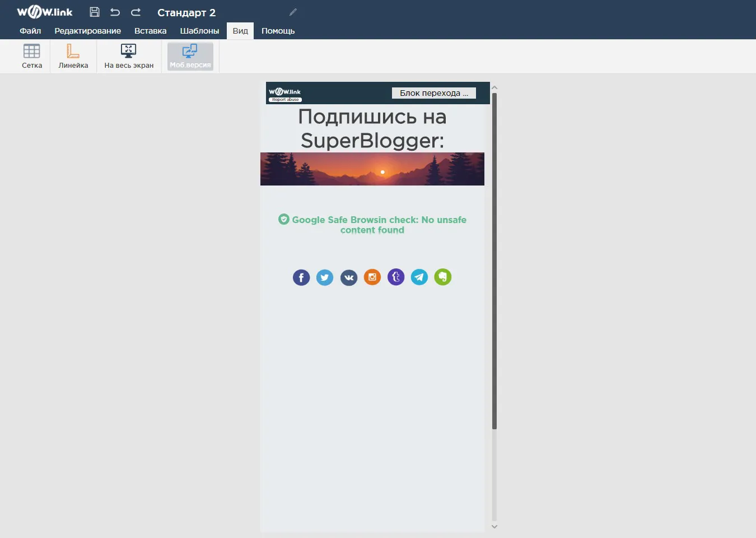The image size is (756, 538).
Task: Click the undo arrow icon
Action: click(115, 12)
